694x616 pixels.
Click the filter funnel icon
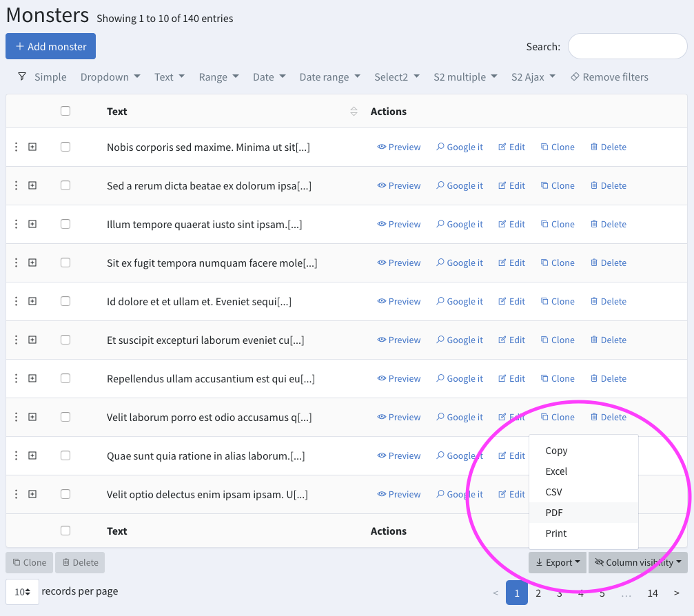pos(21,76)
